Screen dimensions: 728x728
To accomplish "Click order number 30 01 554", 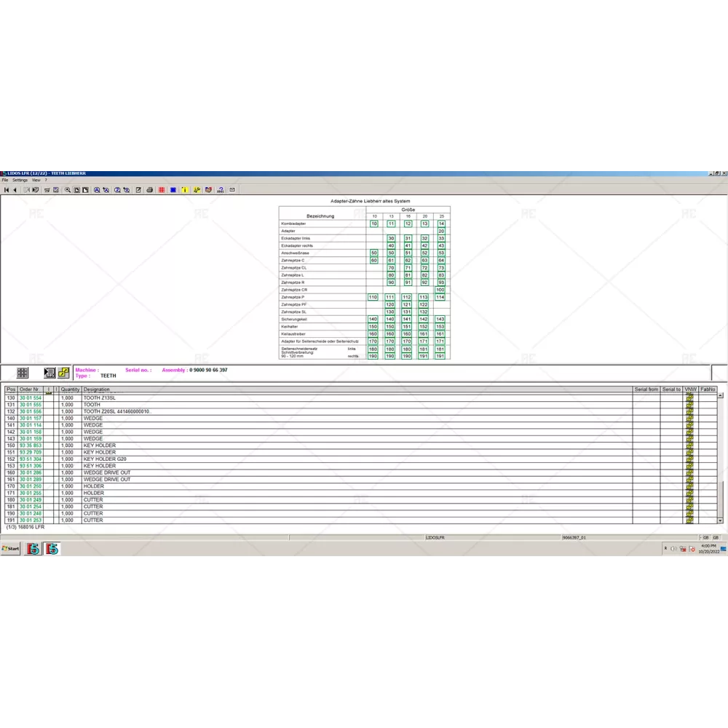I will [x=31, y=398].
